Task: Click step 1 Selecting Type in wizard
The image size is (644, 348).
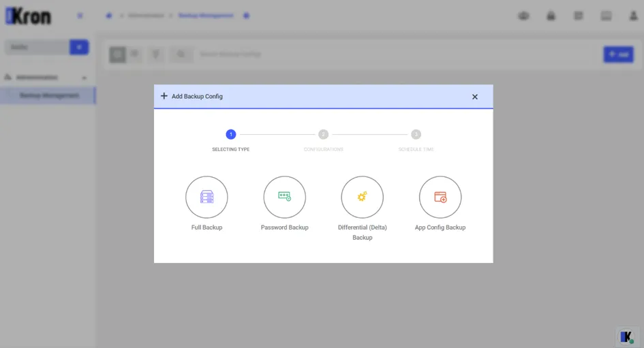Action: pyautogui.click(x=231, y=134)
